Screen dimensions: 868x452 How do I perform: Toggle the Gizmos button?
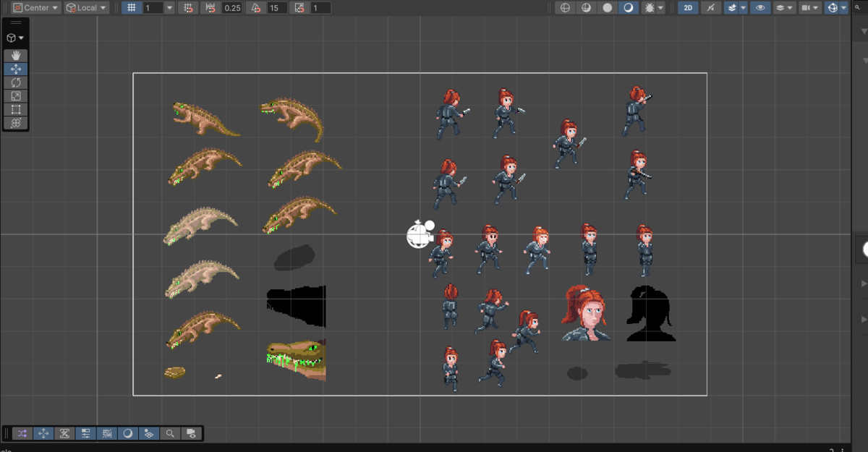pos(833,8)
